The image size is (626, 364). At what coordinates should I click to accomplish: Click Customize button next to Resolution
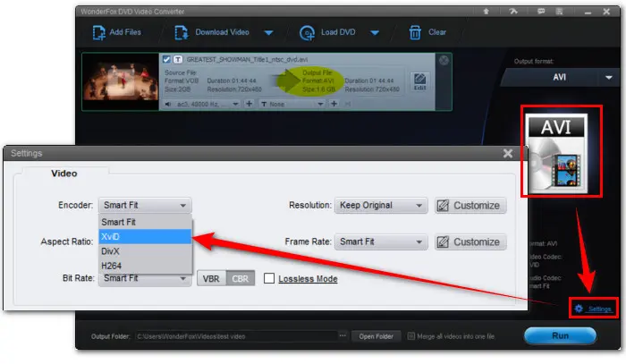click(470, 206)
